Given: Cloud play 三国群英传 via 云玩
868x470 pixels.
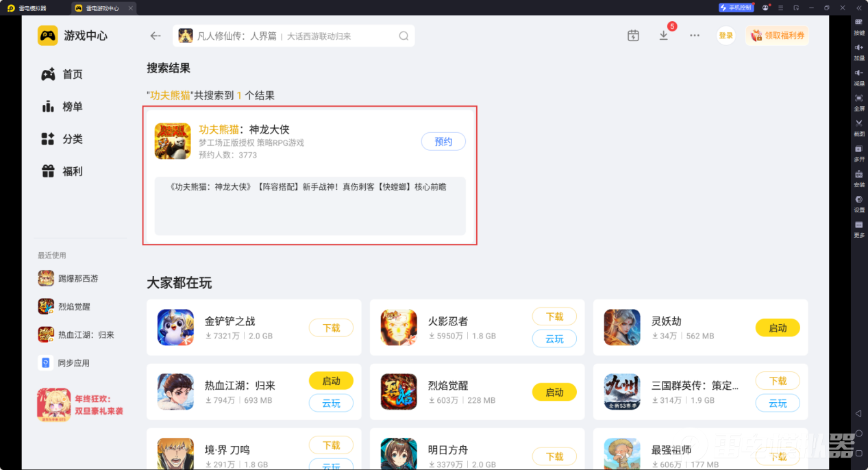Looking at the screenshot, I should (778, 404).
